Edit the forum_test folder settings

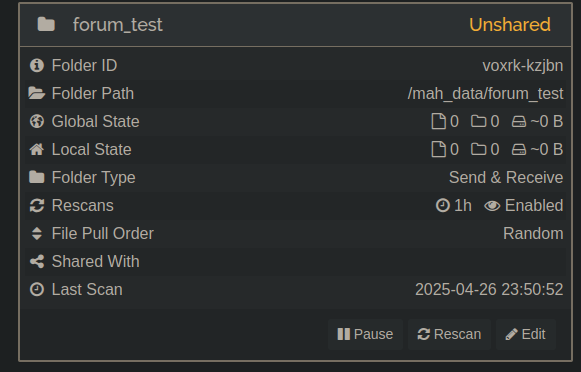[x=526, y=334]
